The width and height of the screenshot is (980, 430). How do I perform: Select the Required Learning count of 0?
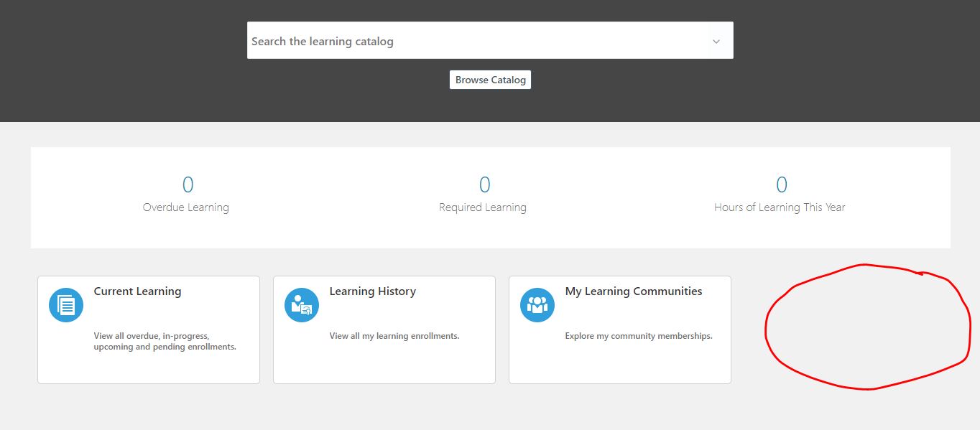pos(485,185)
